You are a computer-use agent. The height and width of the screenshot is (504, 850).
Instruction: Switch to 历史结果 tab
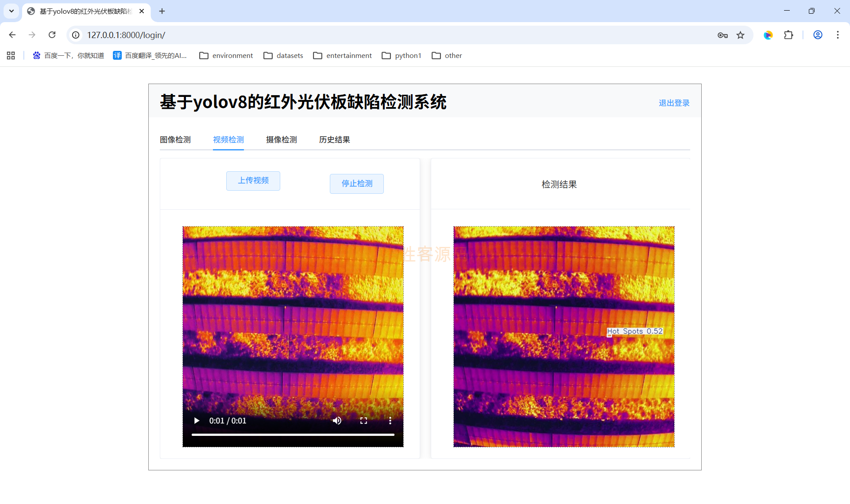pyautogui.click(x=335, y=140)
